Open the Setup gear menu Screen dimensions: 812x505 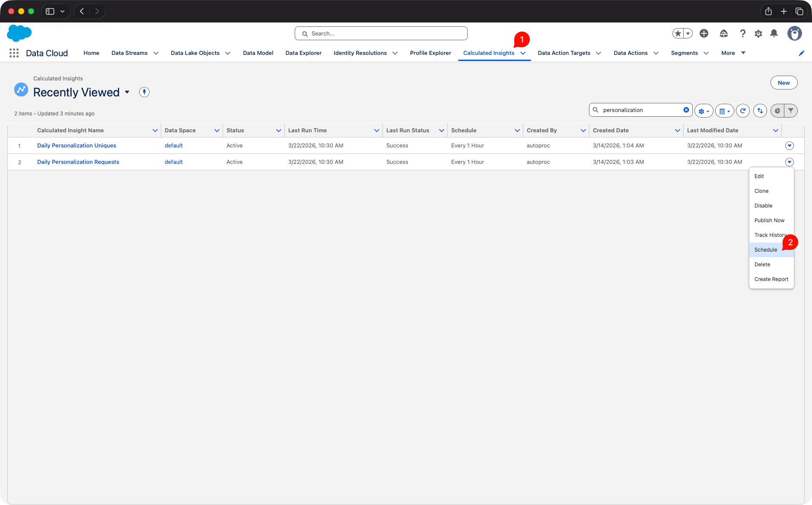pos(758,33)
